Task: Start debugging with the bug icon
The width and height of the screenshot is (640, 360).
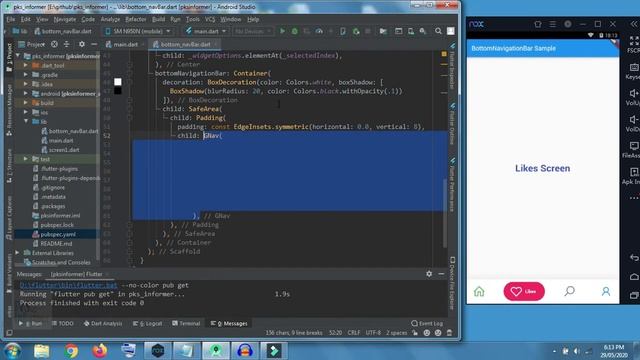Action: (x=295, y=31)
